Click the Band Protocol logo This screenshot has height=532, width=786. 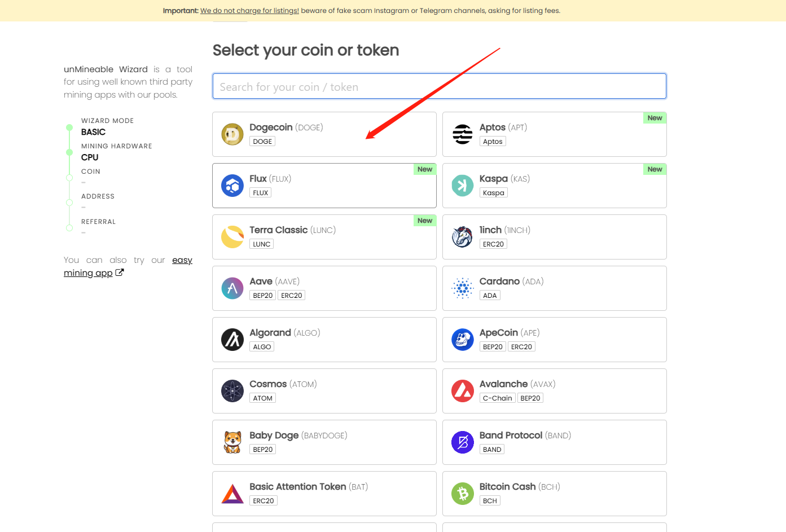(x=463, y=442)
